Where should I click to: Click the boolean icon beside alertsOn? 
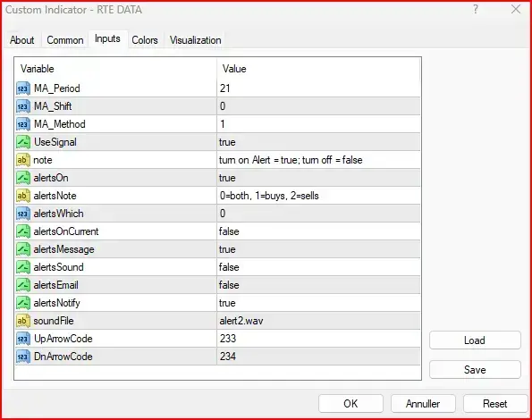tap(23, 178)
